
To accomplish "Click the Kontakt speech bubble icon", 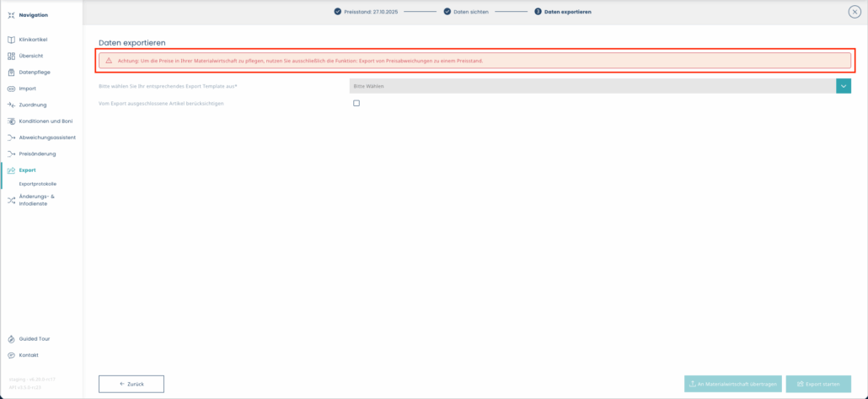I will pyautogui.click(x=11, y=355).
